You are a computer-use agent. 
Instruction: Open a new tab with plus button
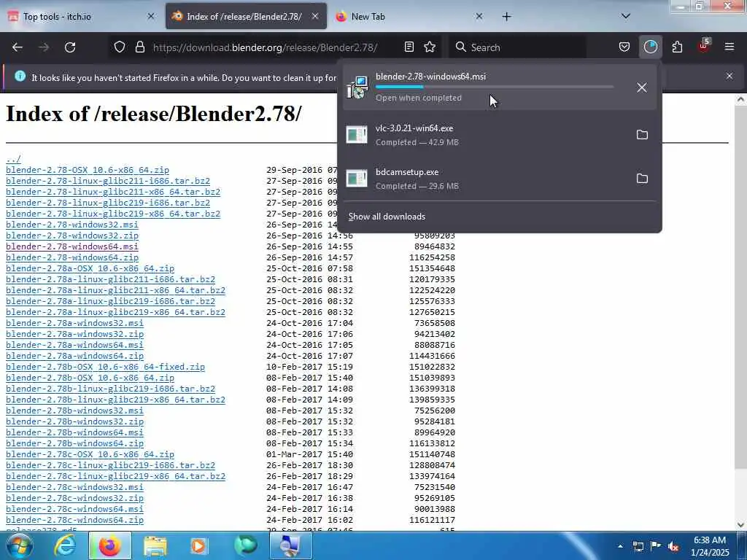coord(507,17)
